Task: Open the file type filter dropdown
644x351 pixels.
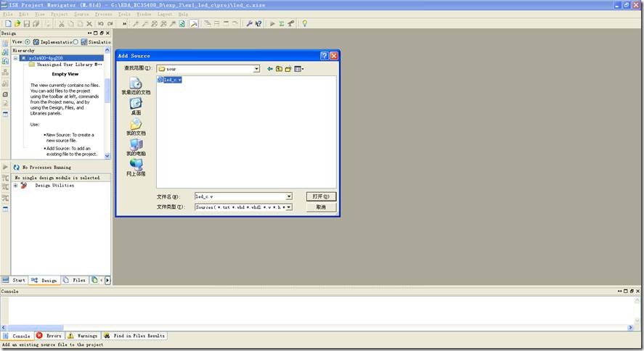Action: pyautogui.click(x=288, y=207)
